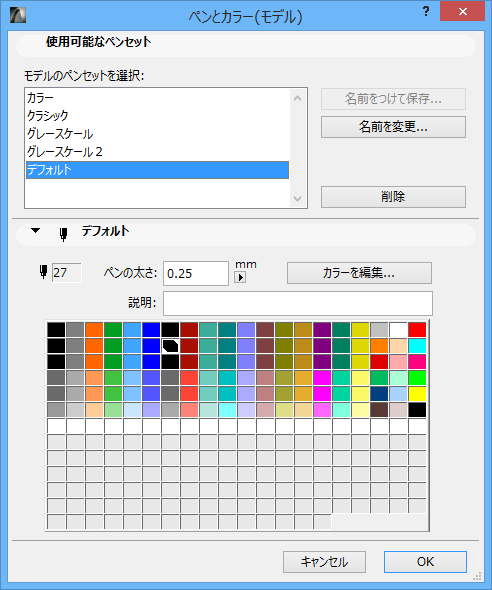Select the currently marked pen 27 swatch
The width and height of the screenshot is (492, 590).
coord(170,345)
